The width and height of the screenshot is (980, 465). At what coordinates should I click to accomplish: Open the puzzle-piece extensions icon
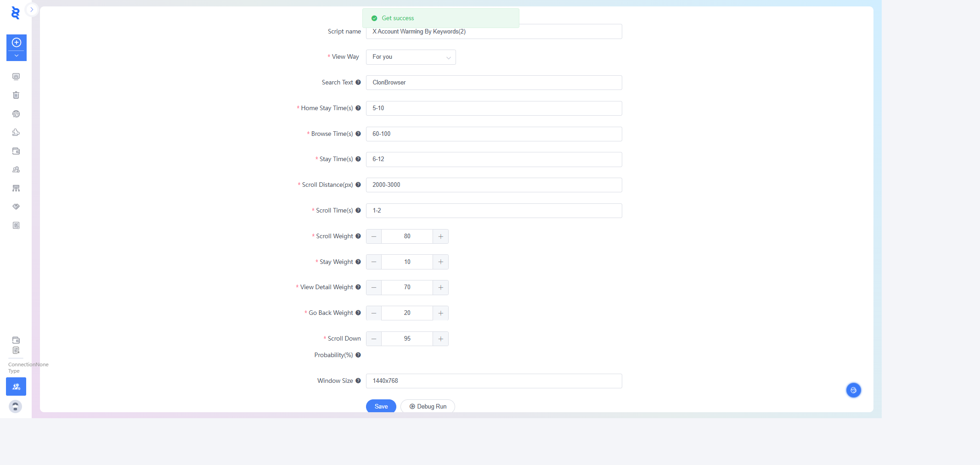point(16,132)
